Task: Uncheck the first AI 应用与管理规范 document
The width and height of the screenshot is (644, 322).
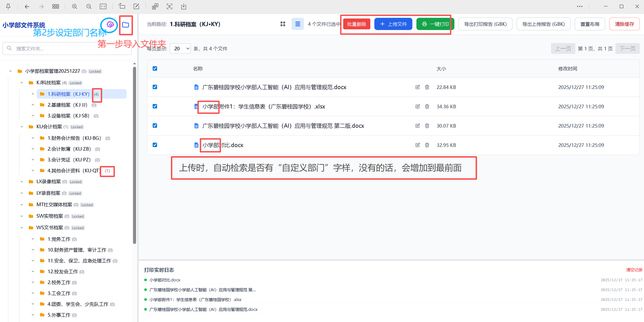Action: 155,87
